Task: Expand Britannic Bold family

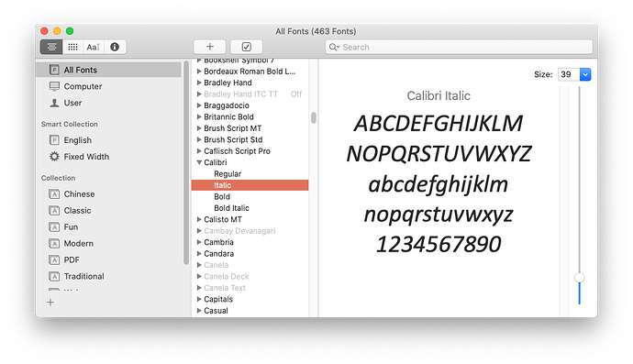Action: tap(199, 116)
